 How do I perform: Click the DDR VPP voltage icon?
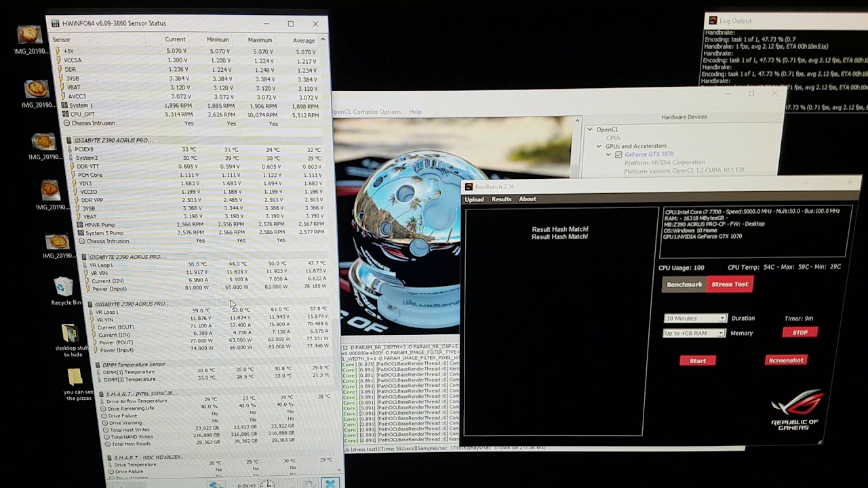point(75,200)
